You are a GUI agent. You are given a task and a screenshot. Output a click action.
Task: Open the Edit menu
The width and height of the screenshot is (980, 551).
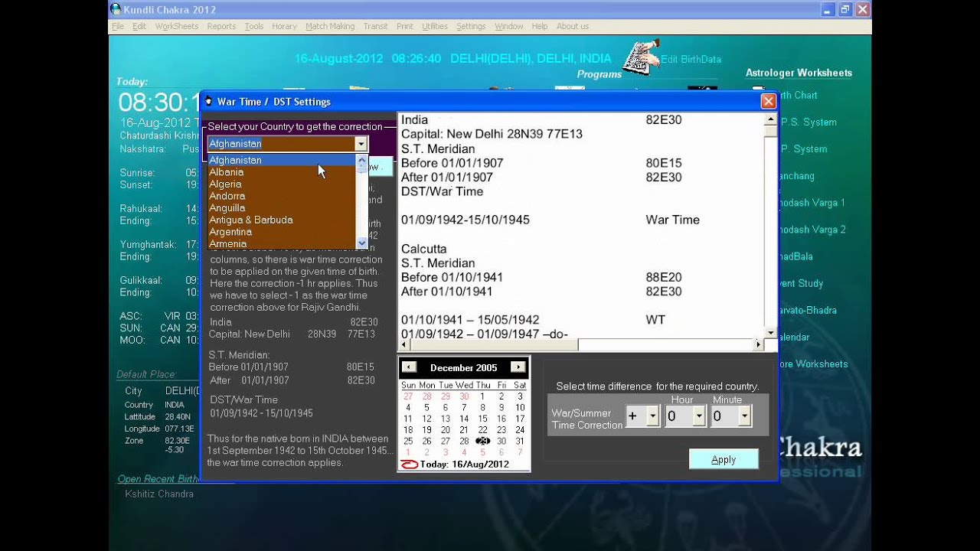139,26
